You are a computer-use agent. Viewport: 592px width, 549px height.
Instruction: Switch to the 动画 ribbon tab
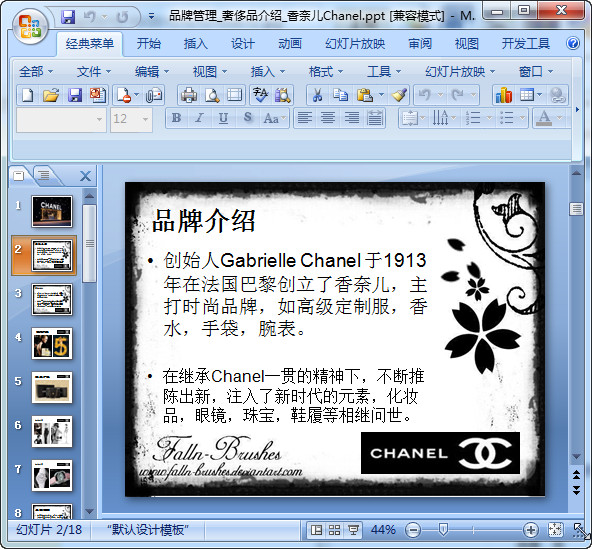(290, 44)
